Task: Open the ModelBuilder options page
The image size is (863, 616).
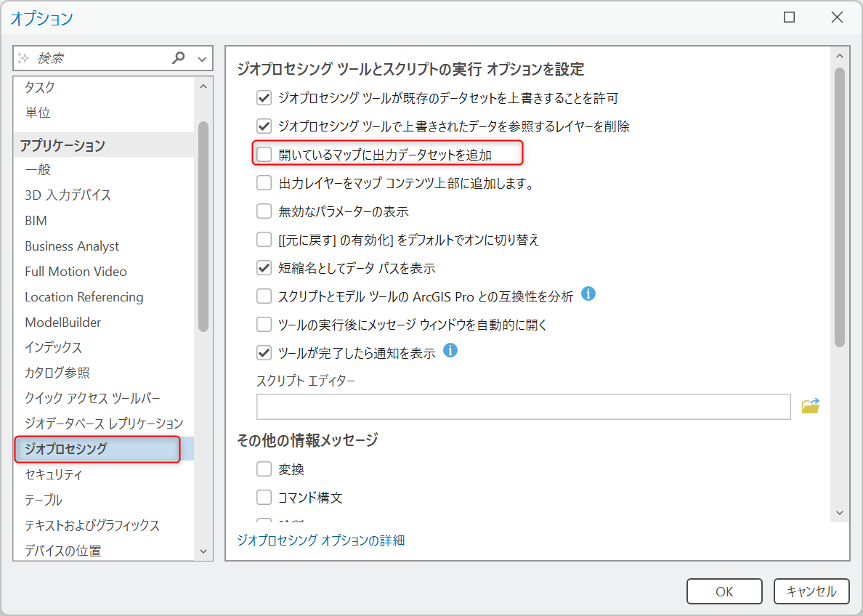Action: (x=63, y=323)
